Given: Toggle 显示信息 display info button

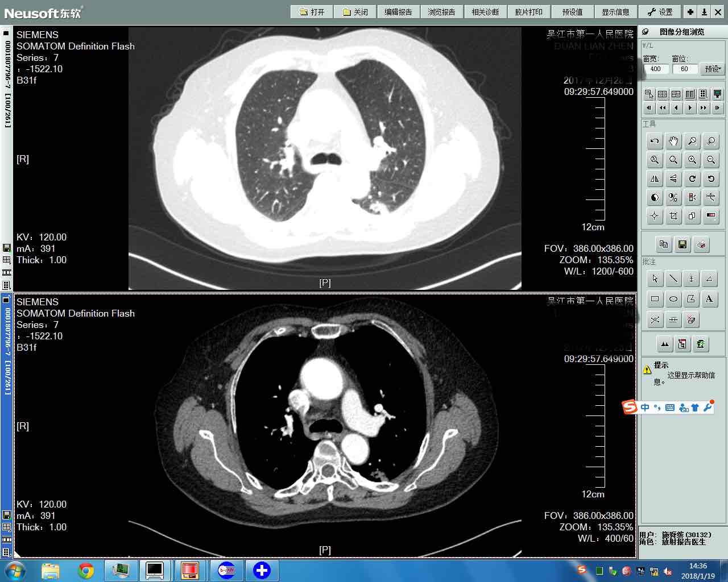Looking at the screenshot, I should point(616,12).
